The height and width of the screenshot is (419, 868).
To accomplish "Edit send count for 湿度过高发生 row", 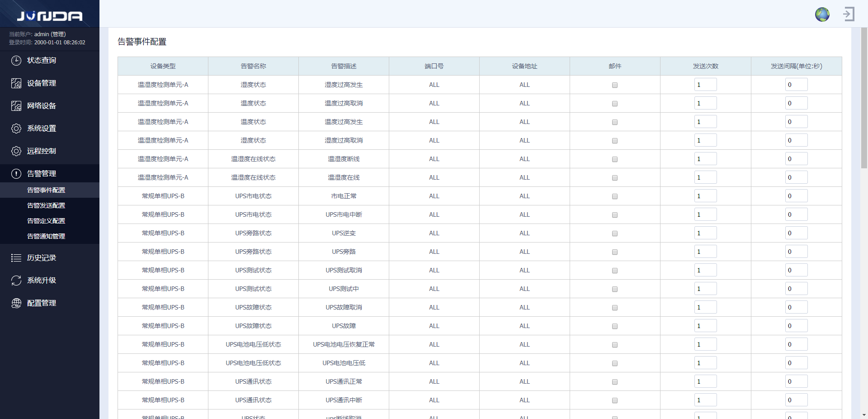I will point(706,85).
